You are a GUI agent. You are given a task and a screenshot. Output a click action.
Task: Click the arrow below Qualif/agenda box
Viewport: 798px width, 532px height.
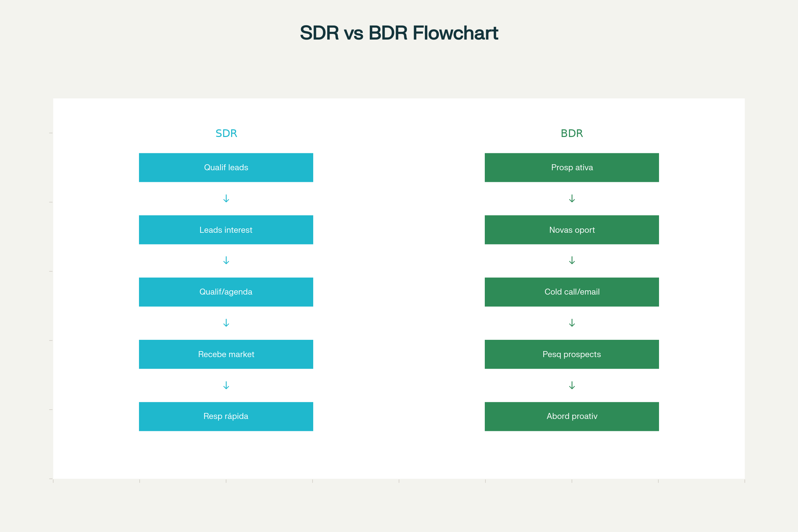[x=226, y=323]
